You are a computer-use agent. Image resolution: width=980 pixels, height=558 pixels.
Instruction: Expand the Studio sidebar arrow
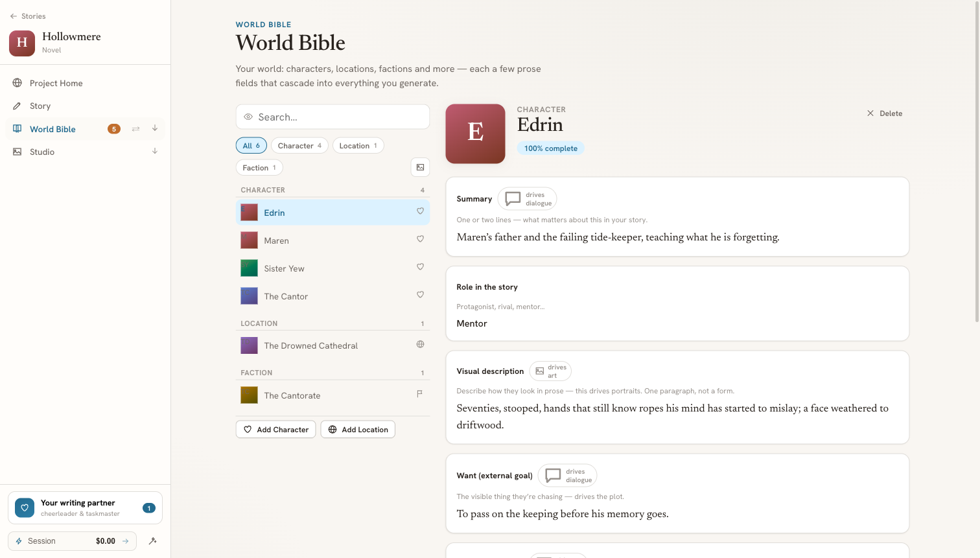tap(155, 151)
